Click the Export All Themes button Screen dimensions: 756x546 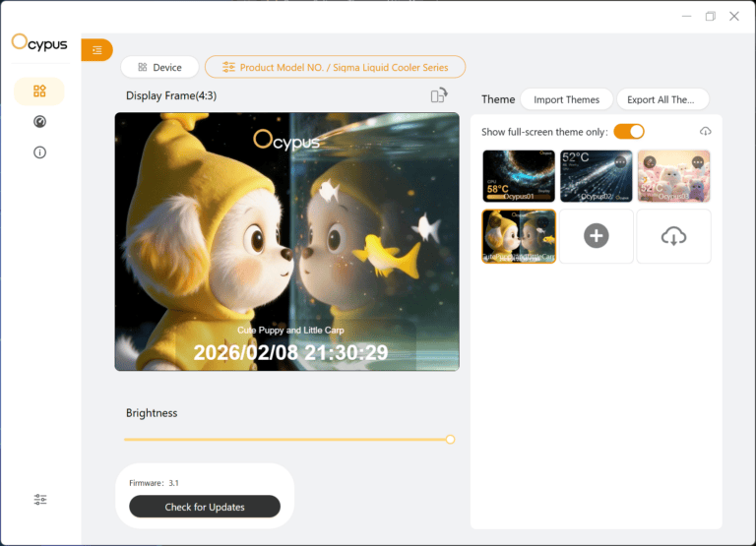pos(661,99)
